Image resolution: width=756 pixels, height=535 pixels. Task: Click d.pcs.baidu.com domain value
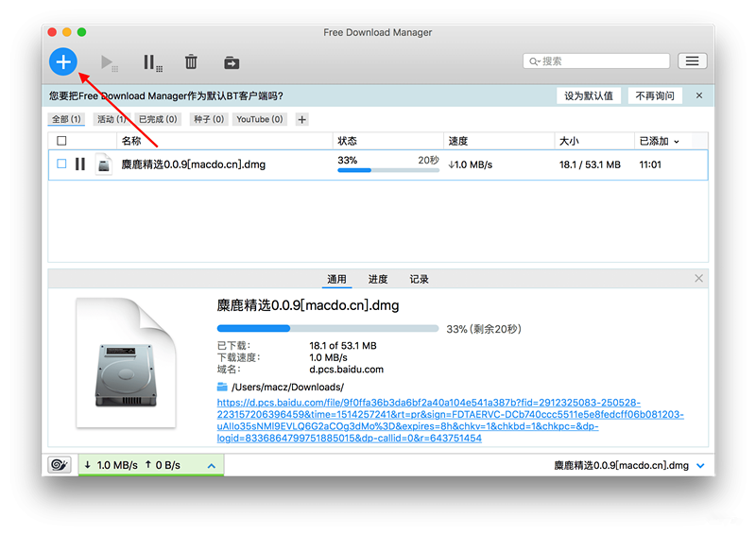pyautogui.click(x=346, y=370)
